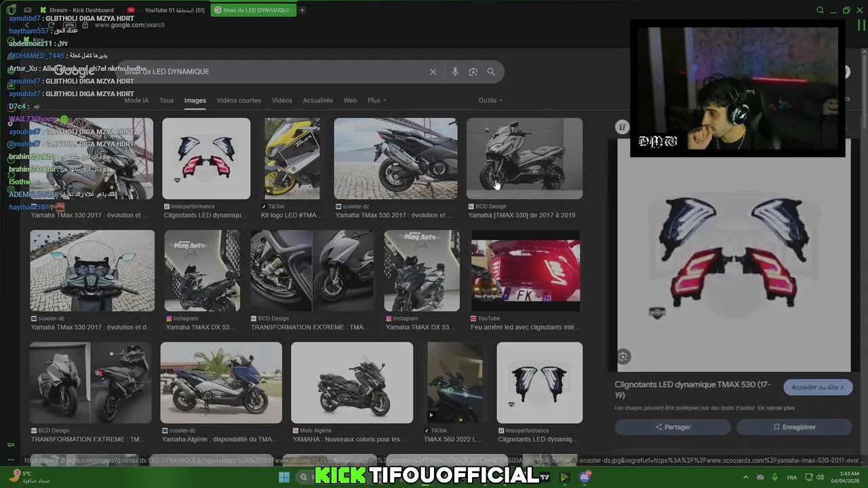Open the Windows Start menu
The height and width of the screenshot is (488, 868).
point(284,477)
